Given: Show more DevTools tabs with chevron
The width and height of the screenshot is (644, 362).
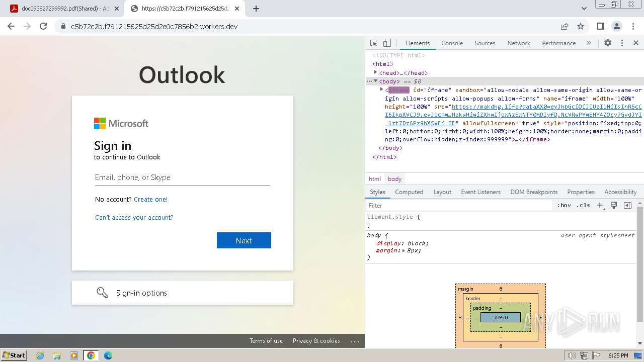Looking at the screenshot, I should click(x=589, y=43).
